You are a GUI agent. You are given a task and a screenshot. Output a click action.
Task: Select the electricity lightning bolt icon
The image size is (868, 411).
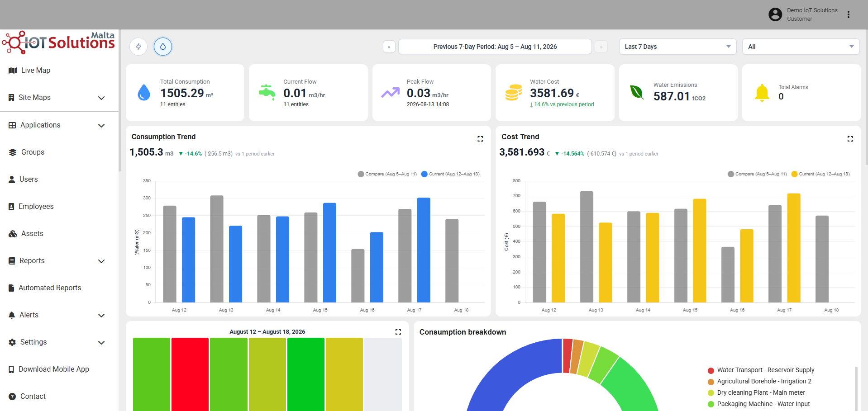138,47
